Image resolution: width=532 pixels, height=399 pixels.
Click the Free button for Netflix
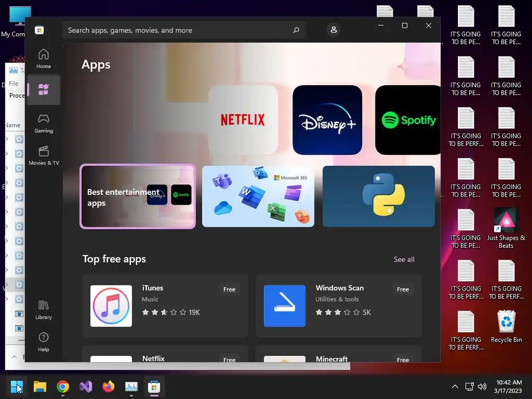pyautogui.click(x=229, y=359)
